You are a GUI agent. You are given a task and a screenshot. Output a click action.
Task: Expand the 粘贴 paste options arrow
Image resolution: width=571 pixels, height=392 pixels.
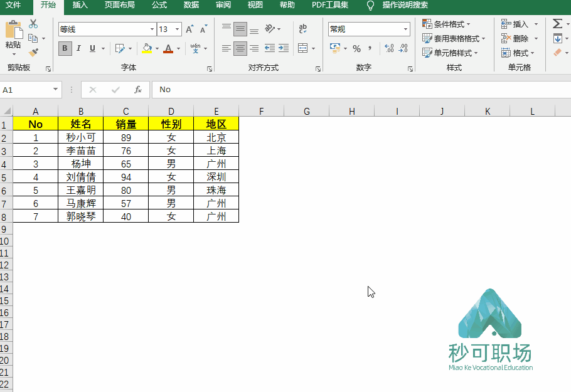[x=14, y=54]
